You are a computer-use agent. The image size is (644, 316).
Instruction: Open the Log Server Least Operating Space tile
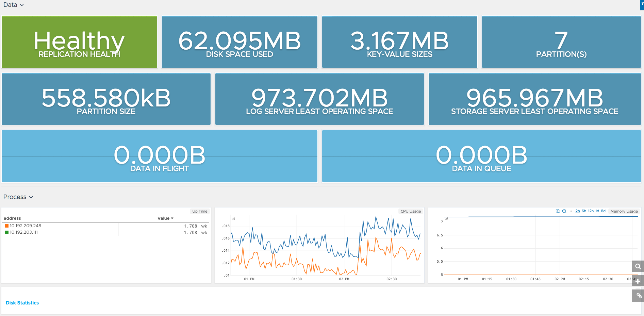tap(319, 99)
